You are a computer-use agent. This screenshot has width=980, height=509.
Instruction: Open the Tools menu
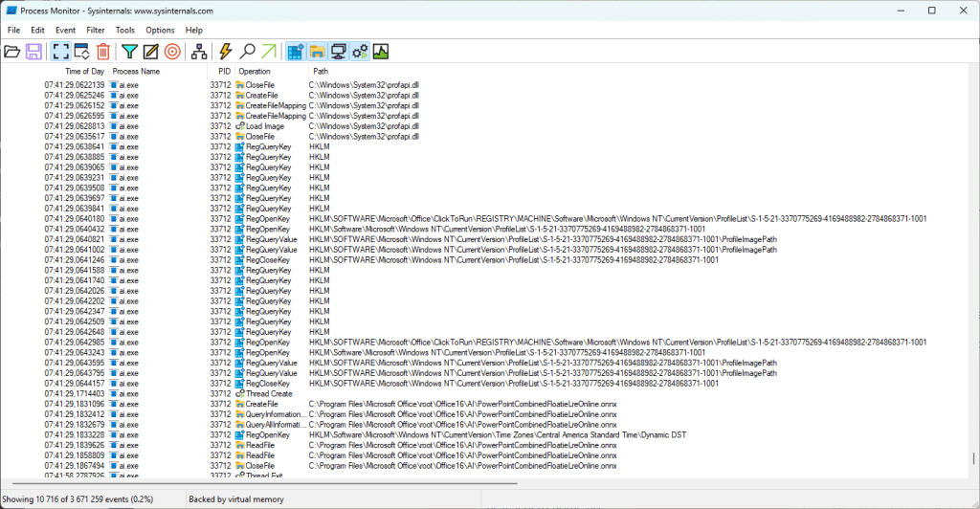[125, 30]
